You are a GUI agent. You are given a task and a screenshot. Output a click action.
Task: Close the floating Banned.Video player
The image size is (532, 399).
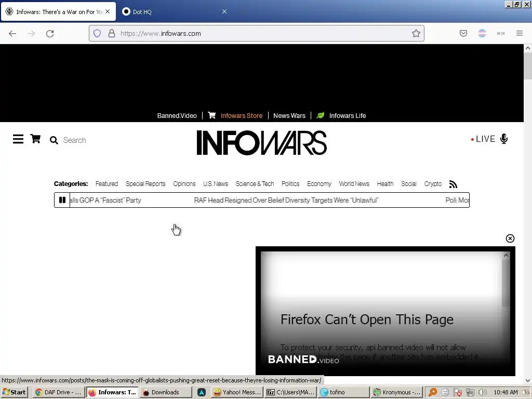tap(510, 238)
